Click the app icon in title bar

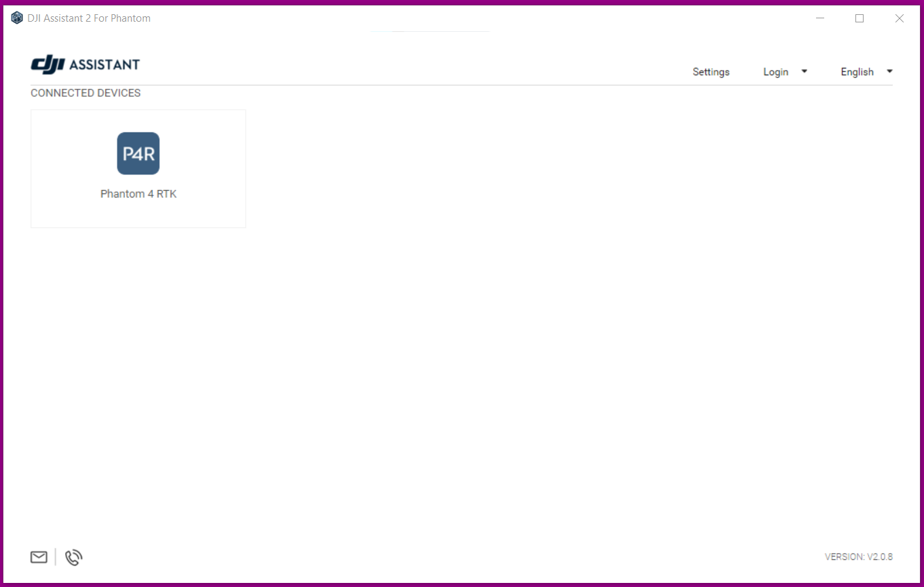[x=17, y=18]
